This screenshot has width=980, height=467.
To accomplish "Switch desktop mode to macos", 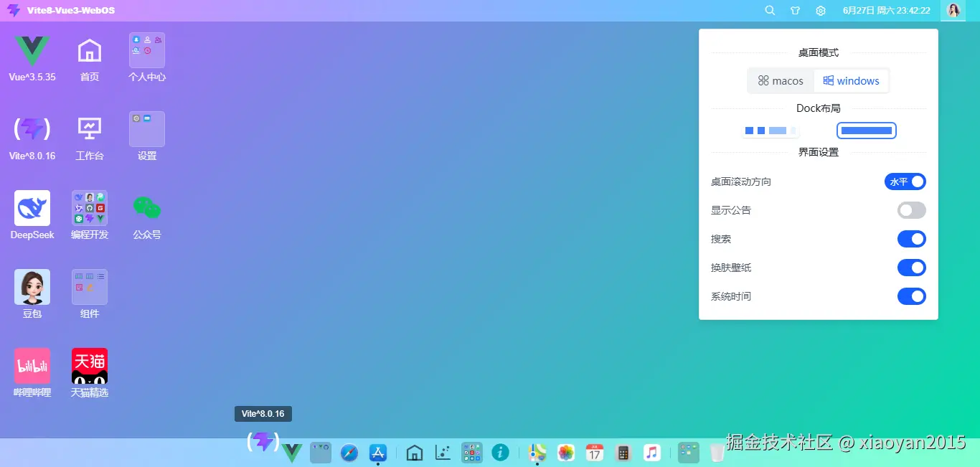I will pyautogui.click(x=781, y=81).
